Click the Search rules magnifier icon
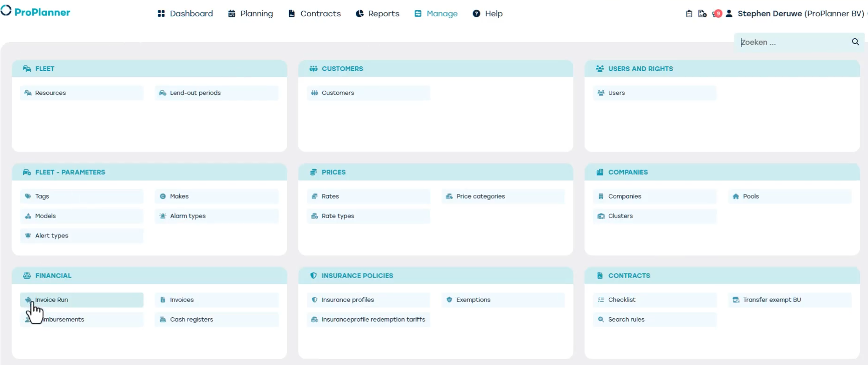 pos(601,320)
